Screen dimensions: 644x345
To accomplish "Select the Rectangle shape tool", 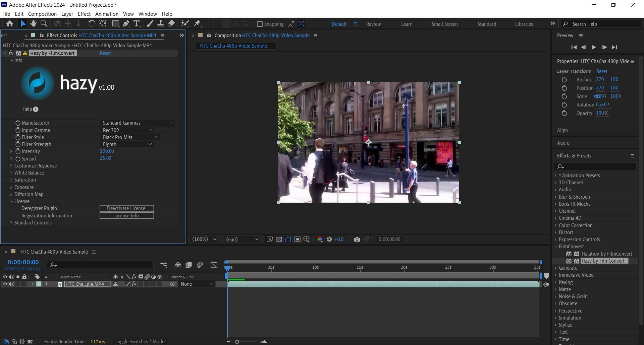I will click(x=115, y=23).
